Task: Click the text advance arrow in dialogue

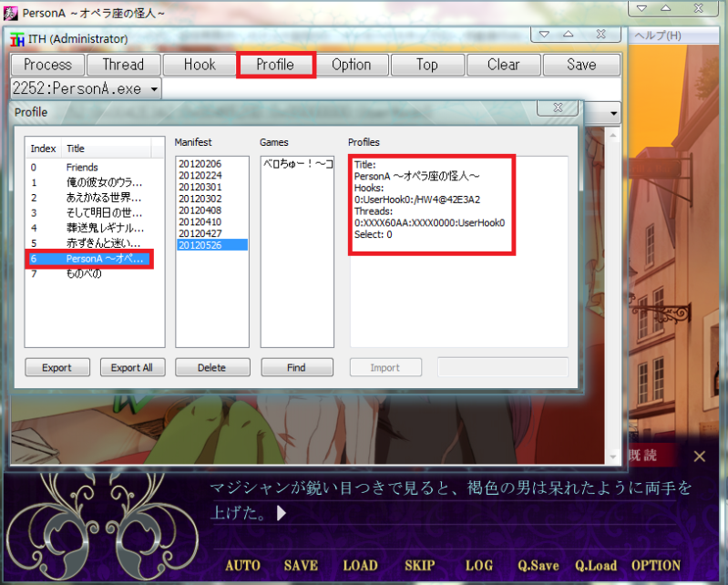Action: tap(282, 513)
